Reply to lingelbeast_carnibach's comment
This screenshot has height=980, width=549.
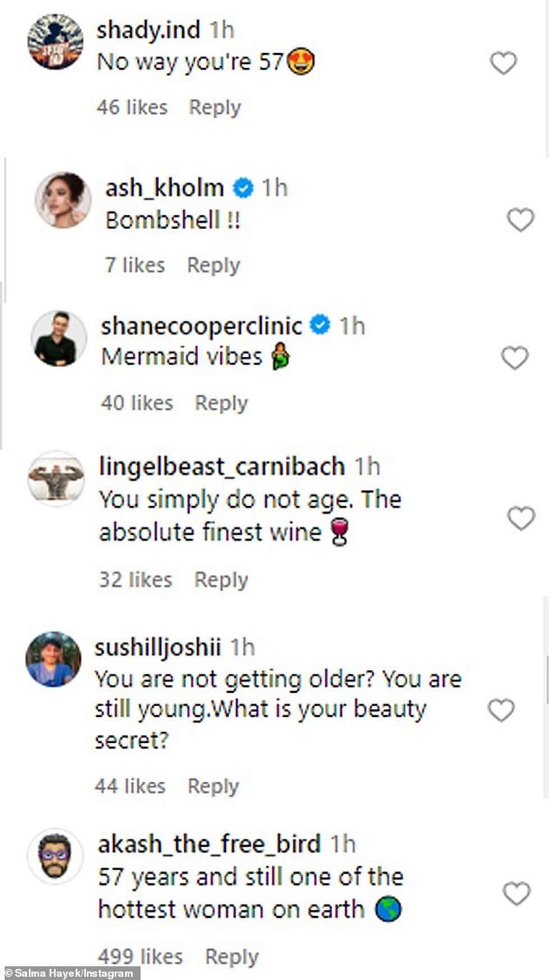pos(221,580)
